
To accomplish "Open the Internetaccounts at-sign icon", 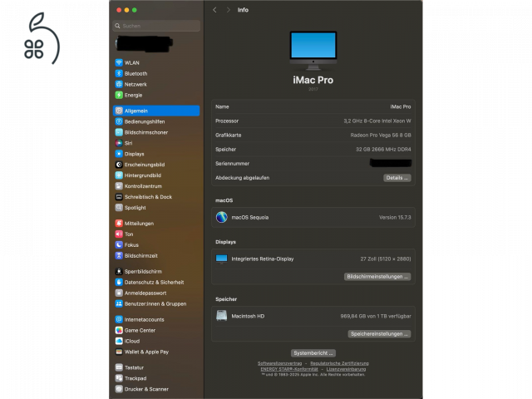I will [x=119, y=319].
